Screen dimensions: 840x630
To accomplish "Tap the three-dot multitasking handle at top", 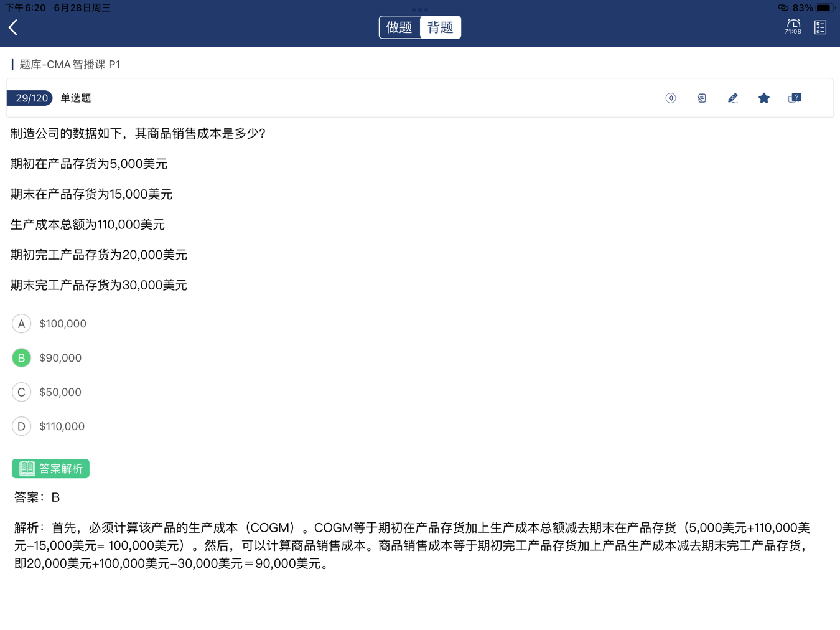I will click(420, 9).
